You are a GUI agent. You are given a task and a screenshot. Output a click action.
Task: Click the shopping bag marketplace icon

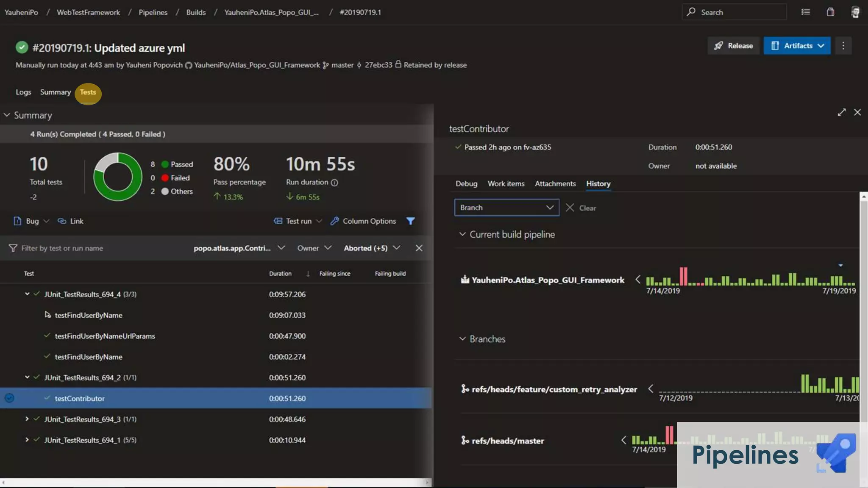(830, 12)
